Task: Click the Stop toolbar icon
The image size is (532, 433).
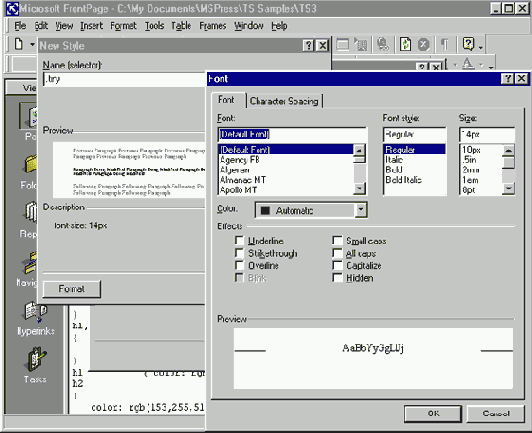Action: click(423, 44)
